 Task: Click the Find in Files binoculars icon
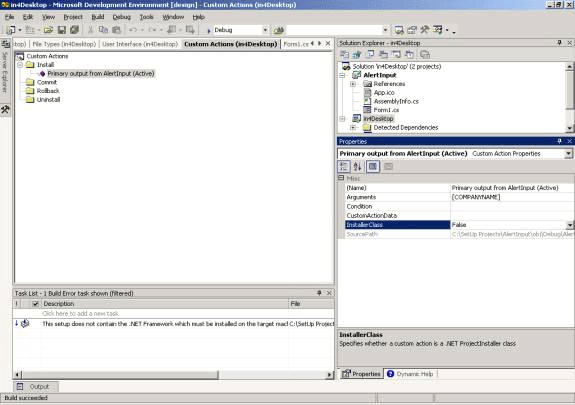click(x=279, y=30)
